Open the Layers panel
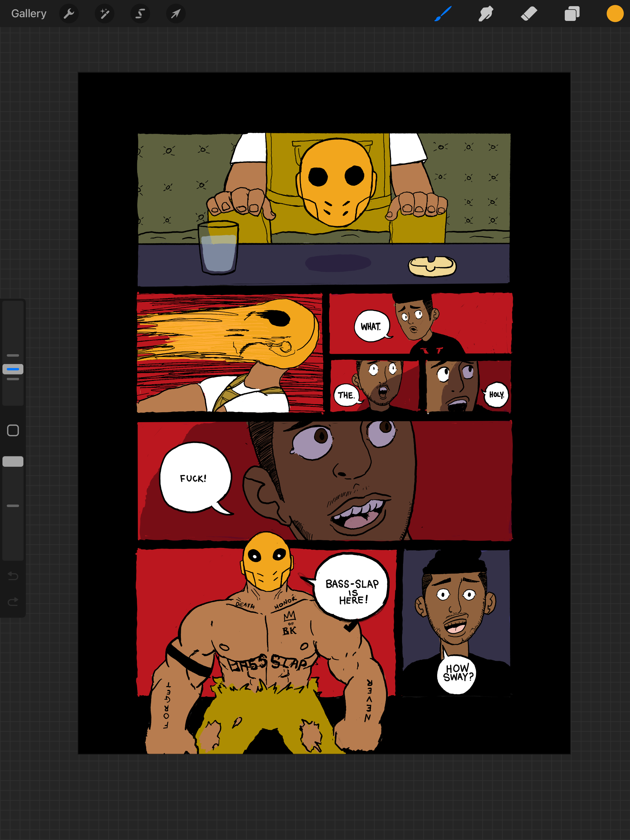Screen dimensions: 630x840 click(572, 14)
